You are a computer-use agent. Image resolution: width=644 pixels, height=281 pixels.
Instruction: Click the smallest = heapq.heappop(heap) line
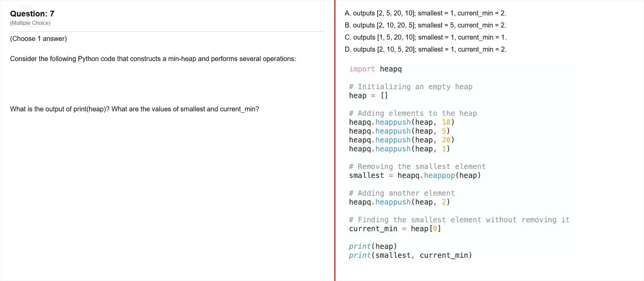(x=415, y=175)
